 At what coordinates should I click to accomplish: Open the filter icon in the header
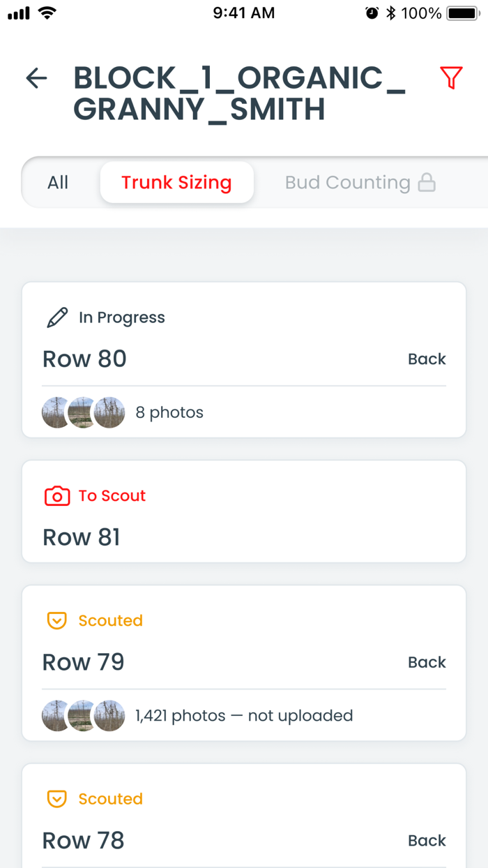click(450, 77)
